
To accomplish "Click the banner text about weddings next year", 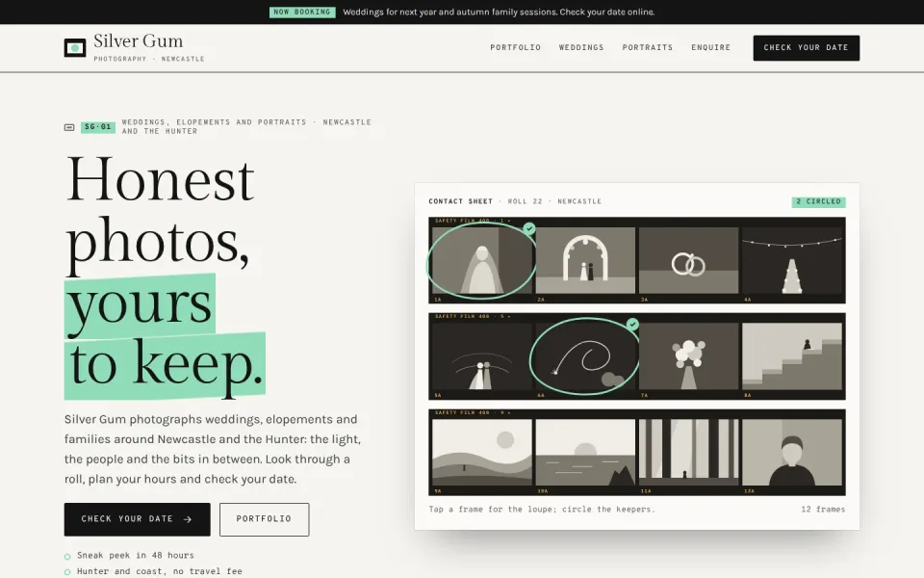I will (499, 12).
